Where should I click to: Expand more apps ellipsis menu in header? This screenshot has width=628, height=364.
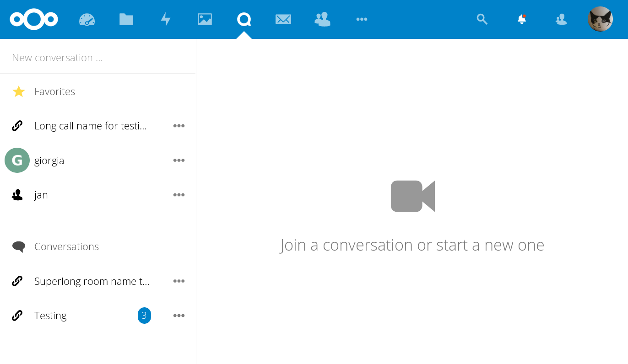click(362, 19)
